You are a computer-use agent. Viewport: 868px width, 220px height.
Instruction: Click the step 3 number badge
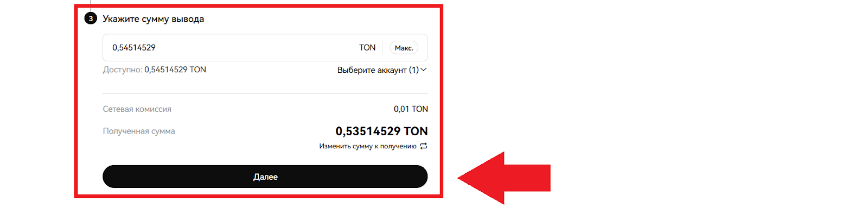click(91, 18)
